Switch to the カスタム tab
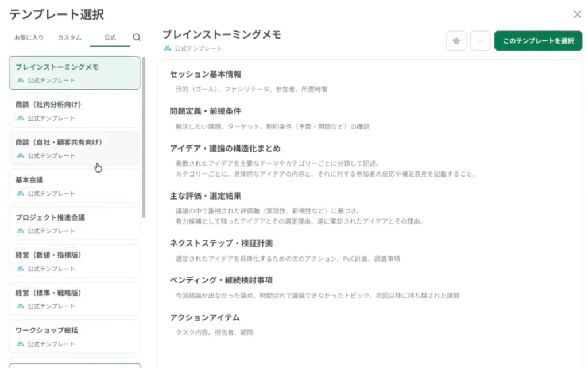Image resolution: width=588 pixels, height=368 pixels. pos(69,37)
